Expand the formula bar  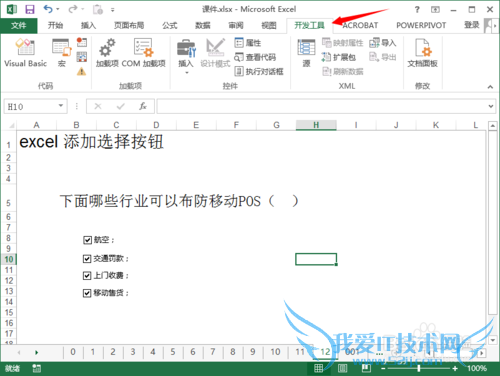pos(491,106)
